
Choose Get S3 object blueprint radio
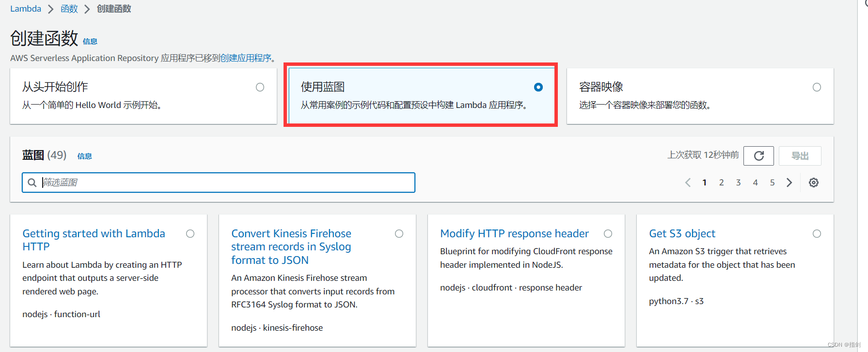point(817,234)
